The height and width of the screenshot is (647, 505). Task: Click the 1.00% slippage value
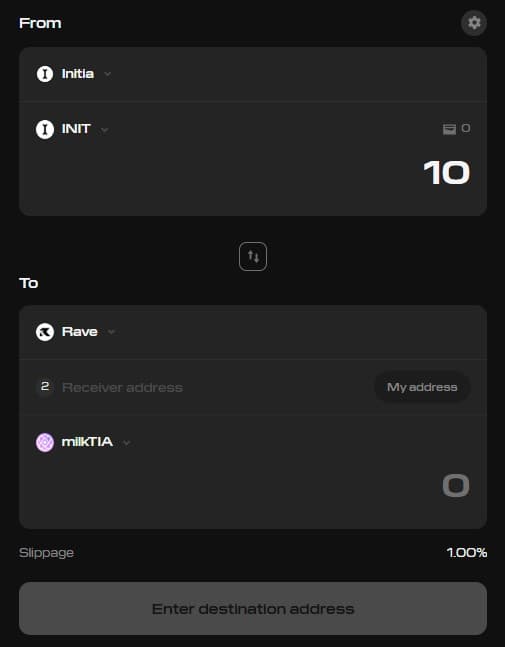[467, 553]
